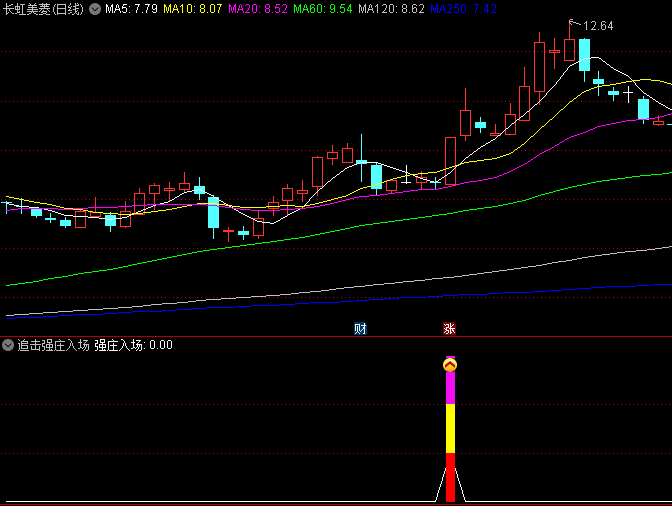Click the red segment of signal bar
This screenshot has width=672, height=506.
point(450,477)
